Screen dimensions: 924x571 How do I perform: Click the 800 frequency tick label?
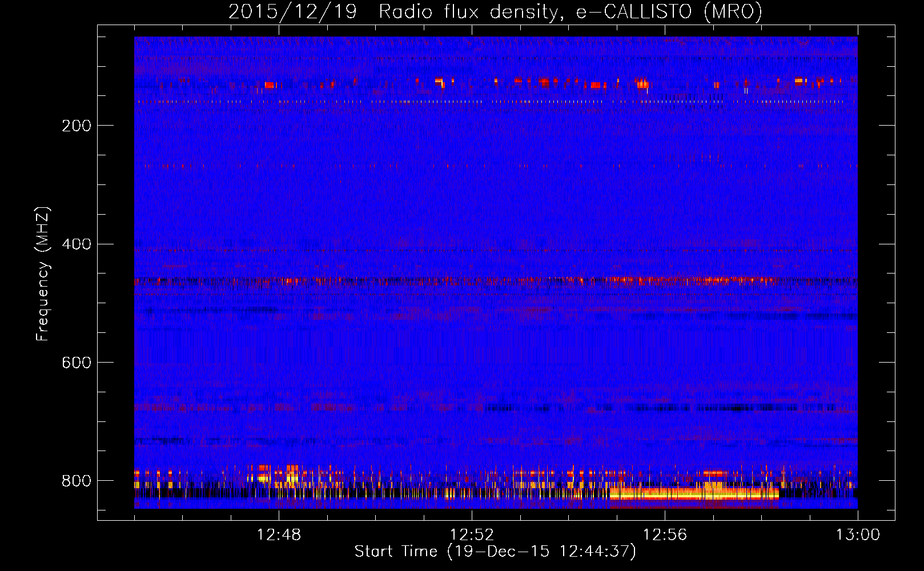[x=77, y=481]
